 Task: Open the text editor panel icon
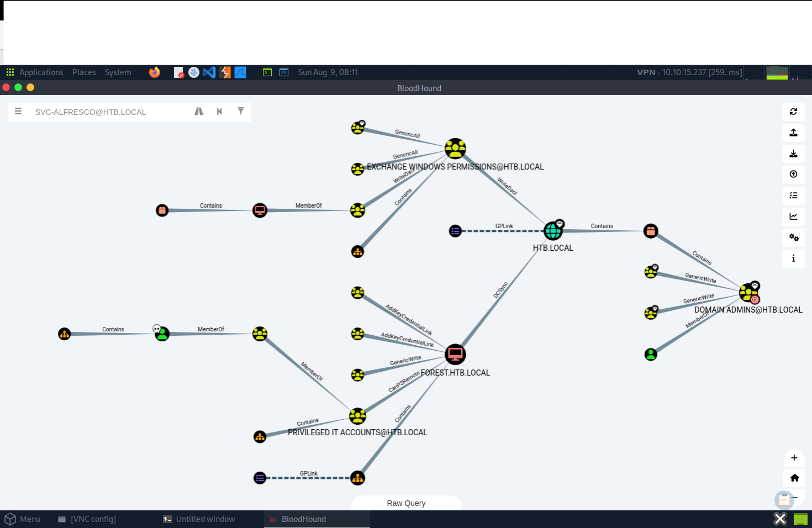(179, 72)
